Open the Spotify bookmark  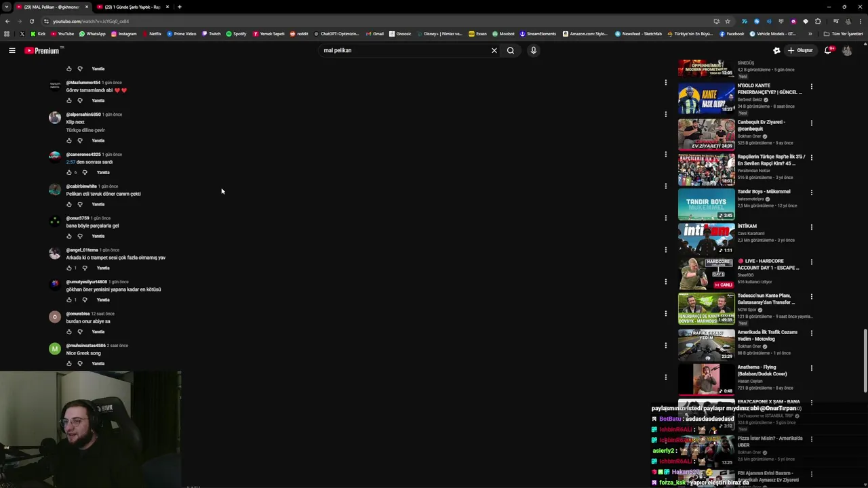(236, 34)
